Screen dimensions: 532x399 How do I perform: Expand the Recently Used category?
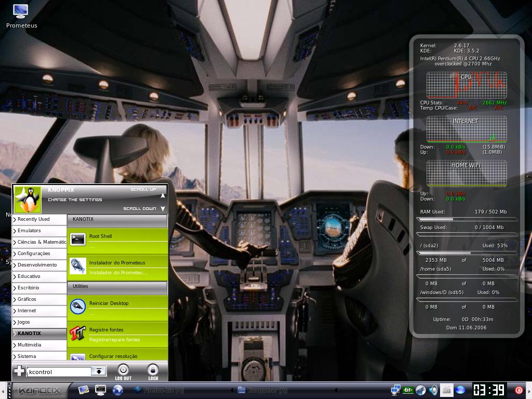click(39, 219)
